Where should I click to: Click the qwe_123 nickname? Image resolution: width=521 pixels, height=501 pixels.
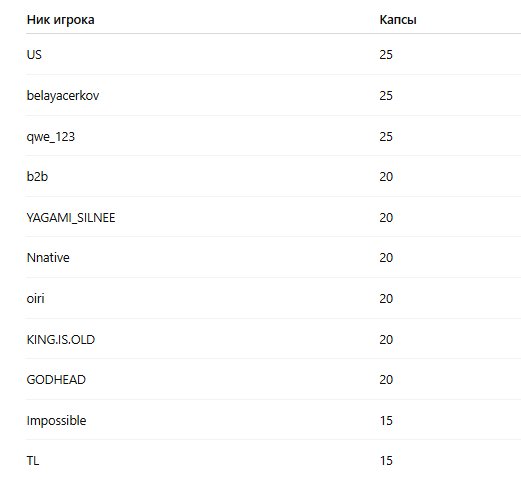click(x=51, y=137)
